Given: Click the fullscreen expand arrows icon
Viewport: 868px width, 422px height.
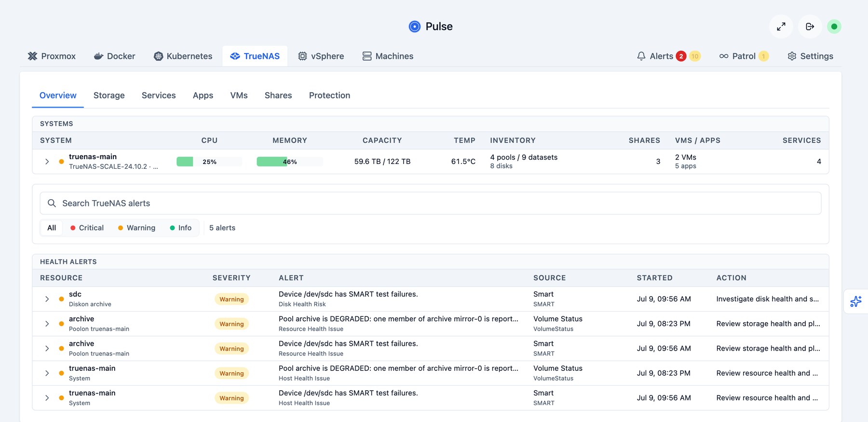Looking at the screenshot, I should (x=781, y=27).
